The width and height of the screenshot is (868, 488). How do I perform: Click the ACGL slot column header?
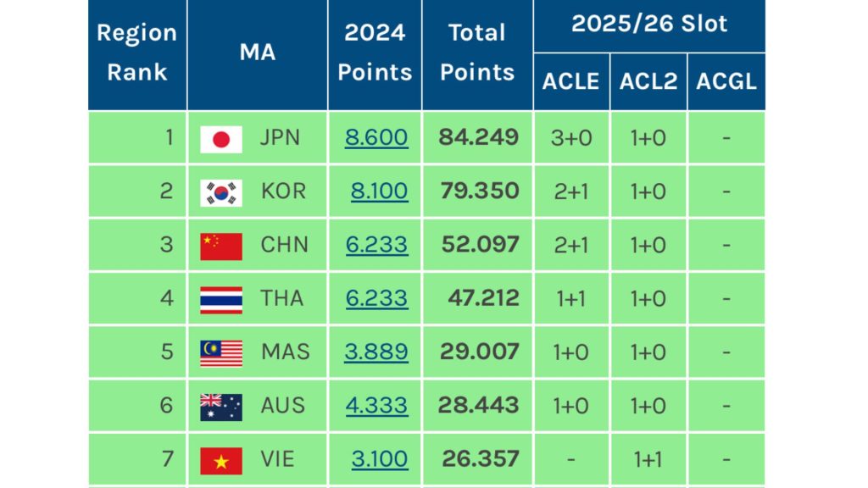[x=726, y=82]
